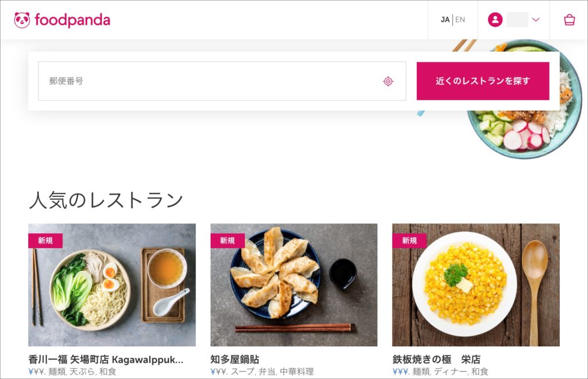This screenshot has width=588, height=379.
Task: Switch language to EN
Action: 460,20
